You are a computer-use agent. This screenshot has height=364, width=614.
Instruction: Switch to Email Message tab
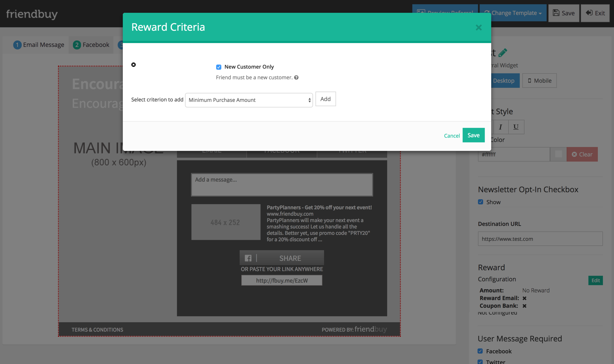click(39, 45)
